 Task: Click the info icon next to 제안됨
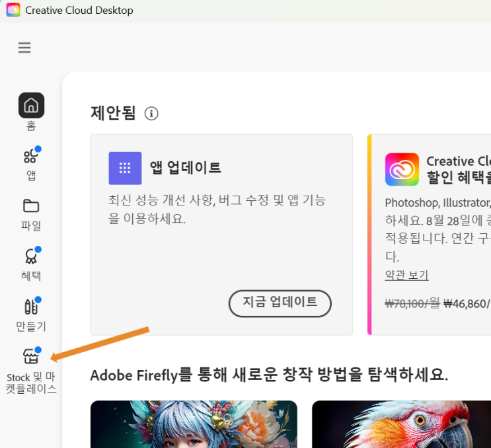(x=151, y=114)
